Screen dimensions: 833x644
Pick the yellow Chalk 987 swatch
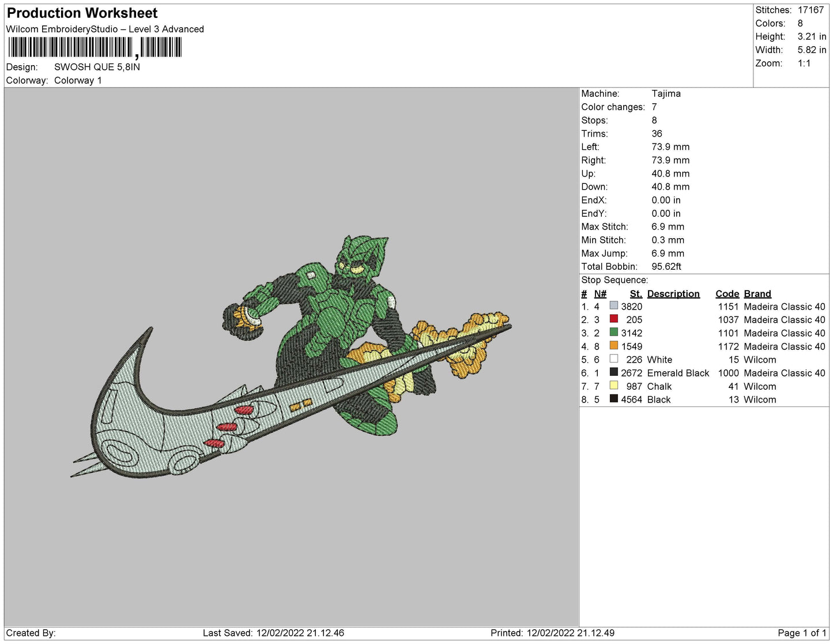point(613,386)
